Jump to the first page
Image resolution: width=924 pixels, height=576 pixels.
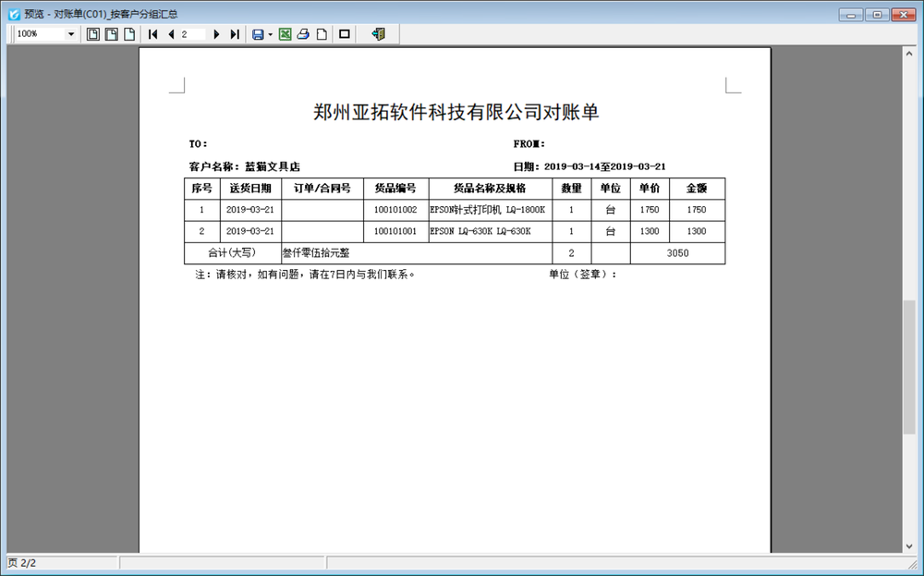(x=153, y=34)
